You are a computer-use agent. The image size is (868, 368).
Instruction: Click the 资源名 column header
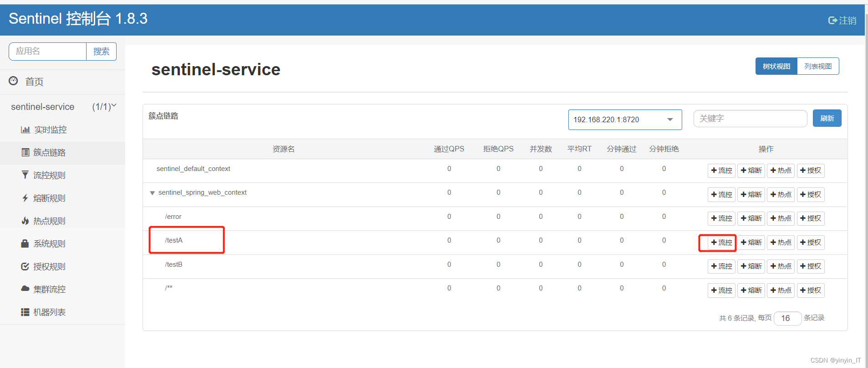(283, 149)
